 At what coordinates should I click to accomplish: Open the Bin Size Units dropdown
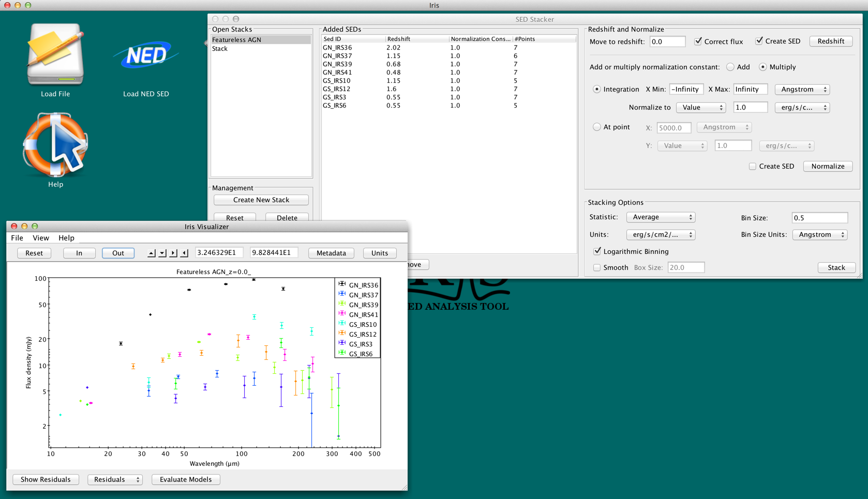(820, 235)
